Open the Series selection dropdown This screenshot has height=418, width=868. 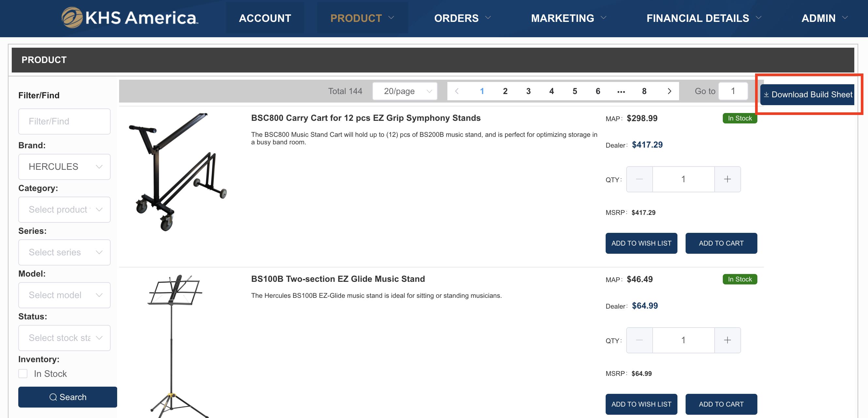point(64,252)
